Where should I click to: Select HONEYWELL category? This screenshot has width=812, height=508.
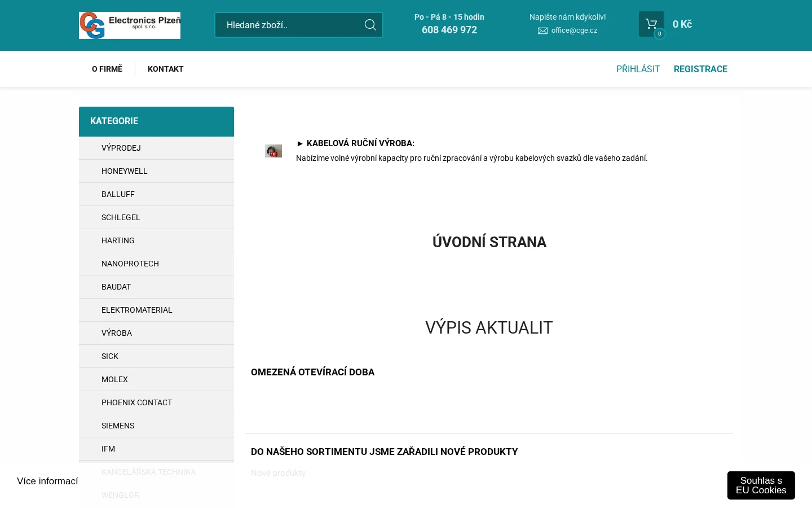(156, 171)
